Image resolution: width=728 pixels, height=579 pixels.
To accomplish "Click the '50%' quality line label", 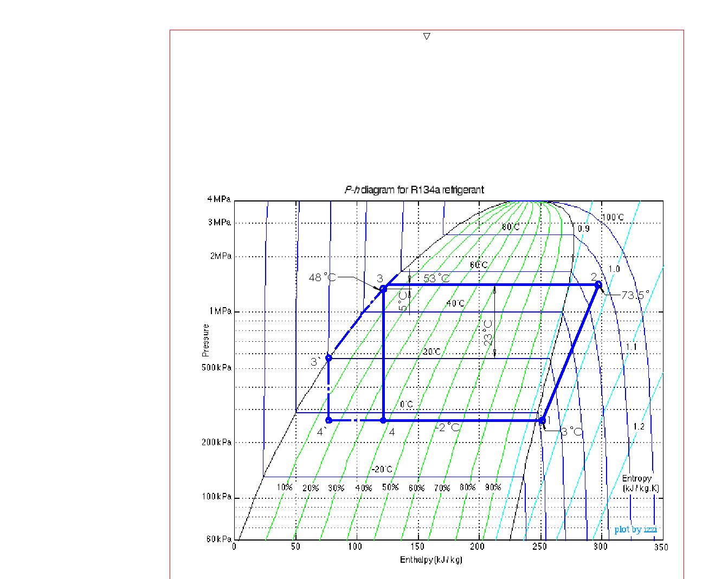I will coord(390,487).
